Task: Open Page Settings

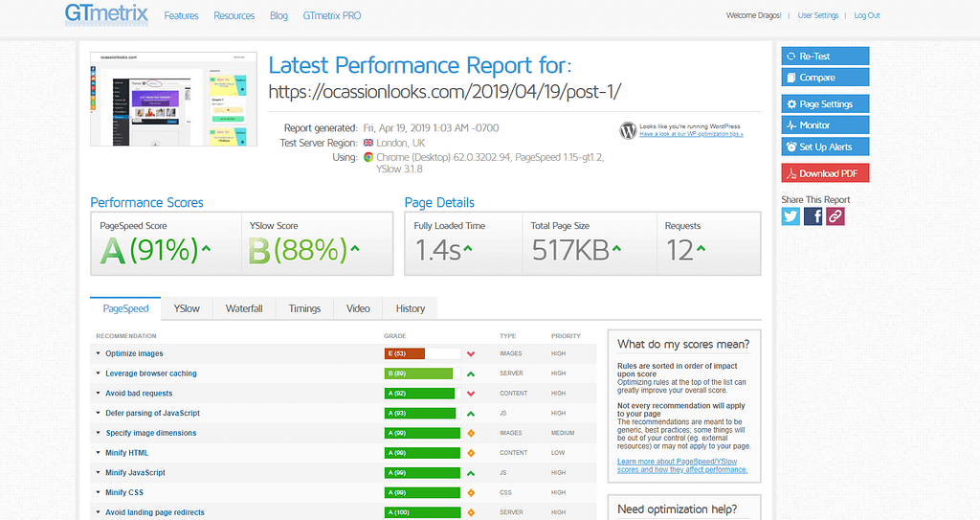Action: (825, 103)
